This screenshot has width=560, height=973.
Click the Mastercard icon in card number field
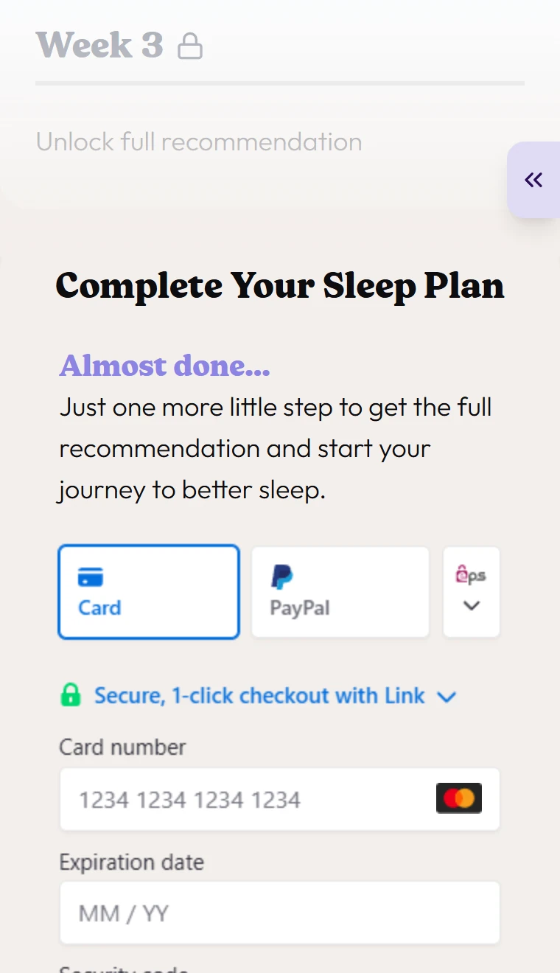tap(458, 798)
